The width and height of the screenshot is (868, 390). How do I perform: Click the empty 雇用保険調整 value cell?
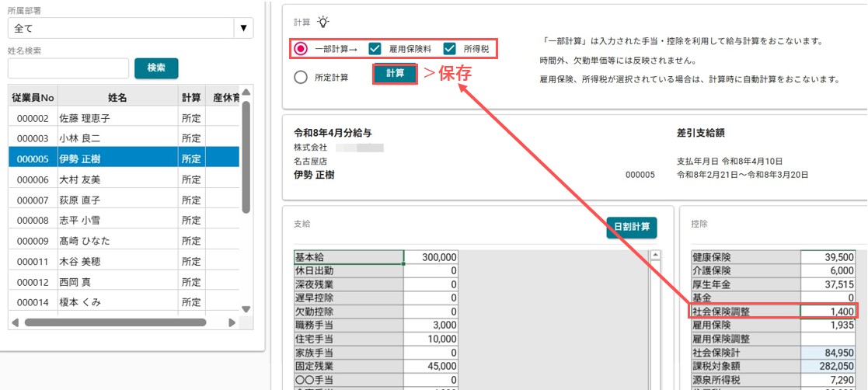(x=828, y=339)
